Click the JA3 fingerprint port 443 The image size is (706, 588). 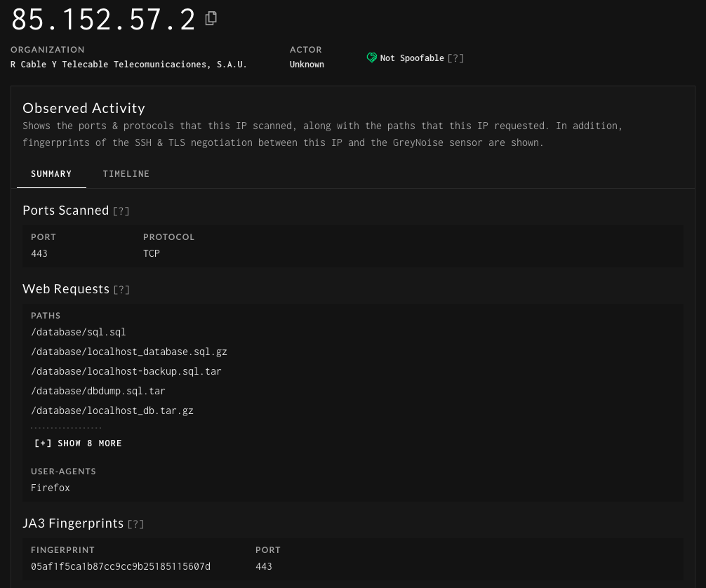point(264,566)
